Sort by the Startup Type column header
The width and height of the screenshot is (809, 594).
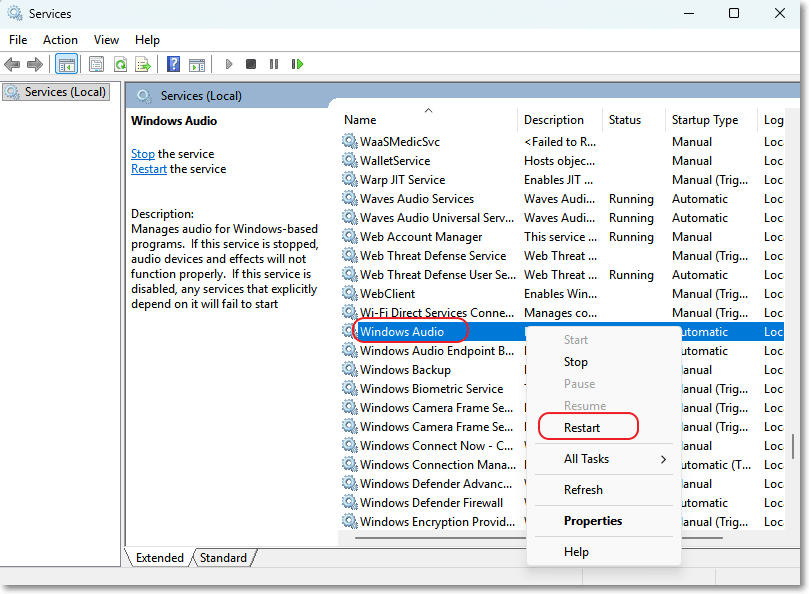pyautogui.click(x=711, y=120)
